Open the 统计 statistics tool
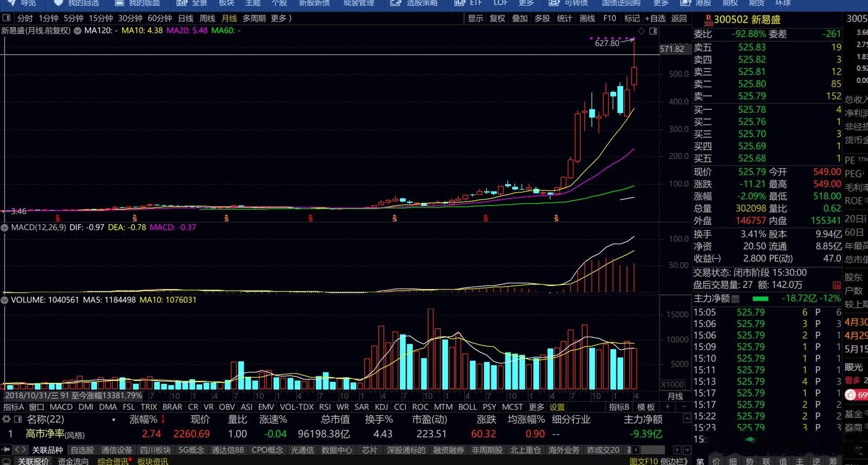Screen dimensions: 868x465 click(x=564, y=18)
